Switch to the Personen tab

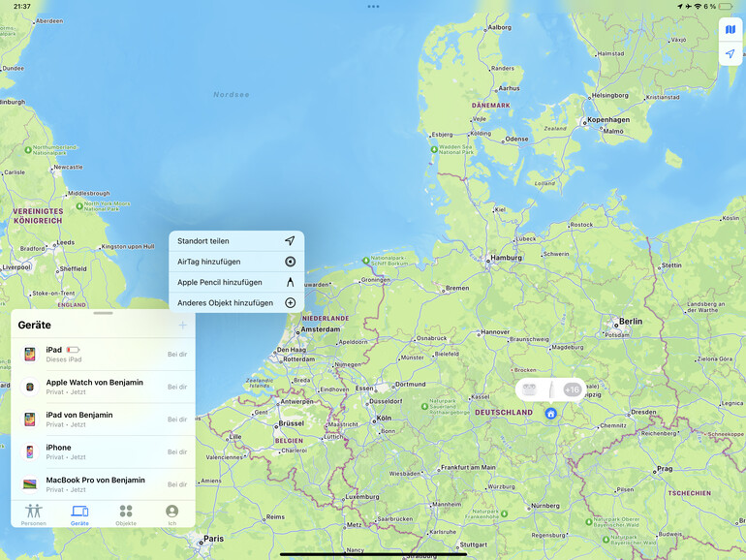point(34,514)
